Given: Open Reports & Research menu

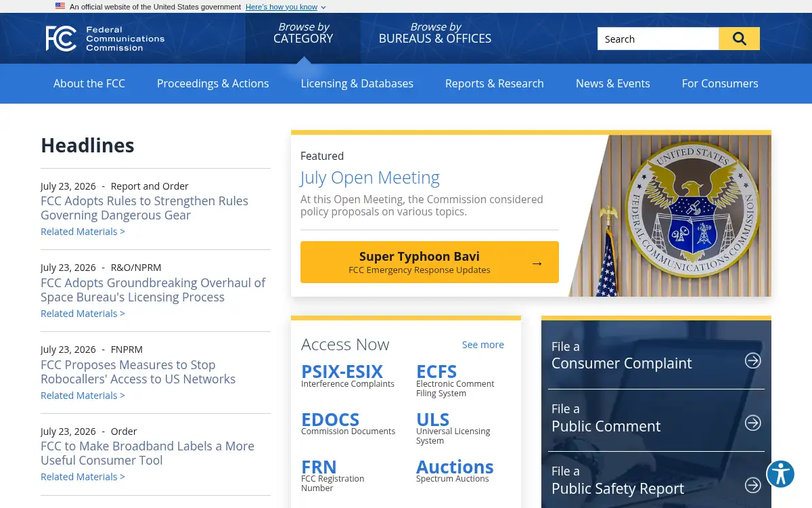Looking at the screenshot, I should point(495,83).
